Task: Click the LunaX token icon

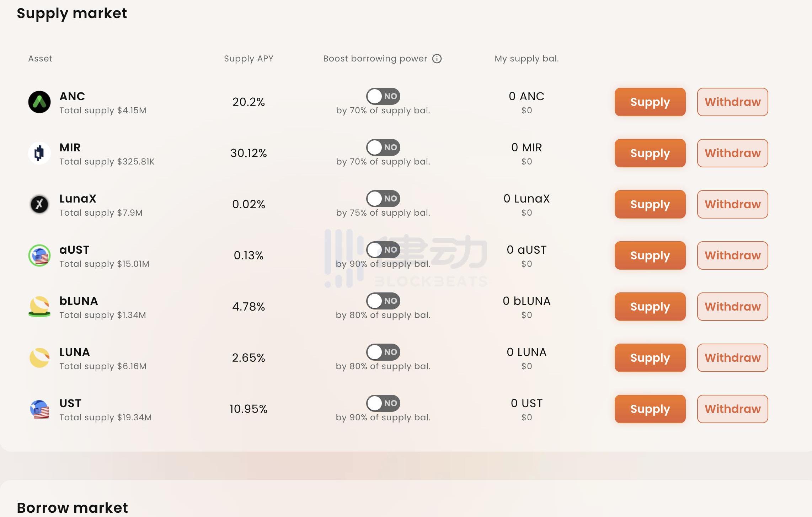Action: [x=39, y=204]
